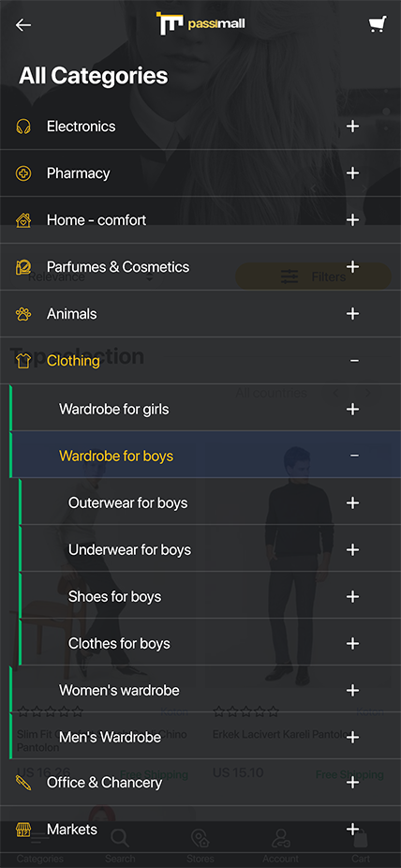Expand Underwear for boys
Image resolution: width=401 pixels, height=868 pixels.
[352, 549]
